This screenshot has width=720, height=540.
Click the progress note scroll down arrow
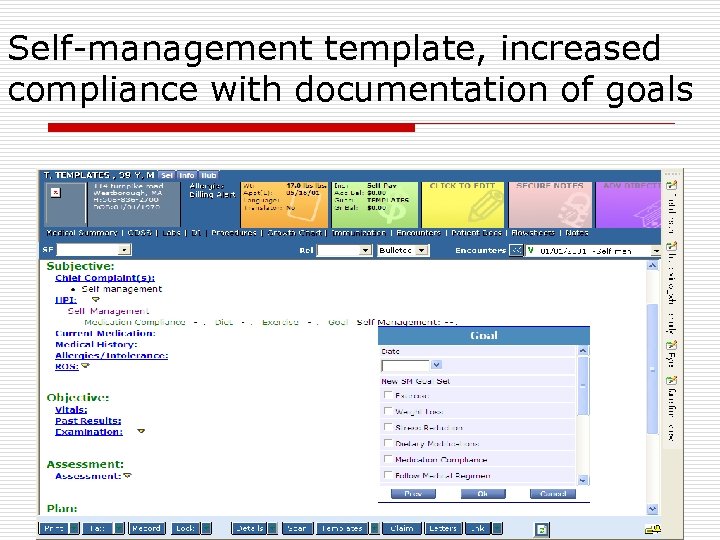click(x=652, y=509)
